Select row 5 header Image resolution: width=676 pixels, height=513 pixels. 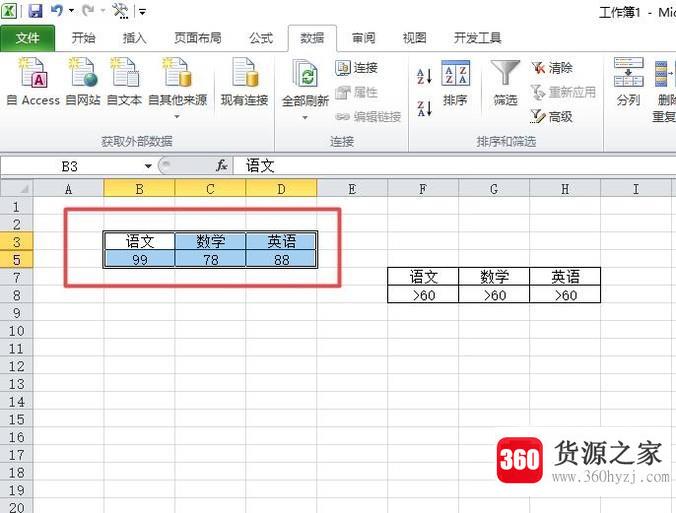click(16, 260)
